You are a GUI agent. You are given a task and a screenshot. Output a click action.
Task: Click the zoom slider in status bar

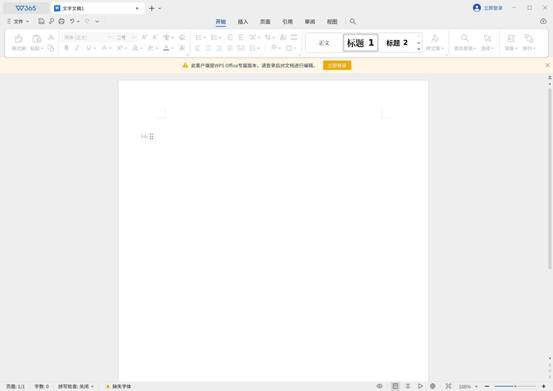[x=515, y=386]
